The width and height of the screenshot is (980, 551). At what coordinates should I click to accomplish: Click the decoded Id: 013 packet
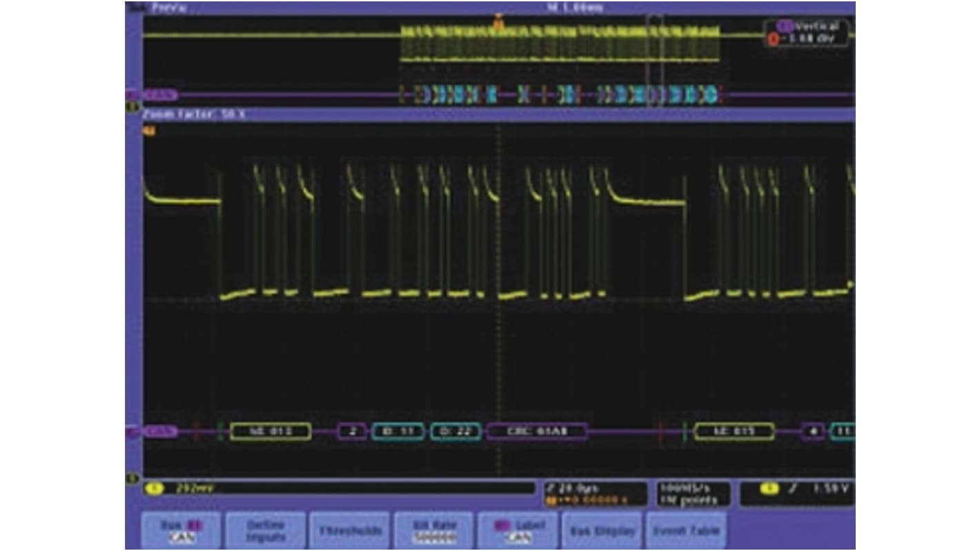click(271, 432)
